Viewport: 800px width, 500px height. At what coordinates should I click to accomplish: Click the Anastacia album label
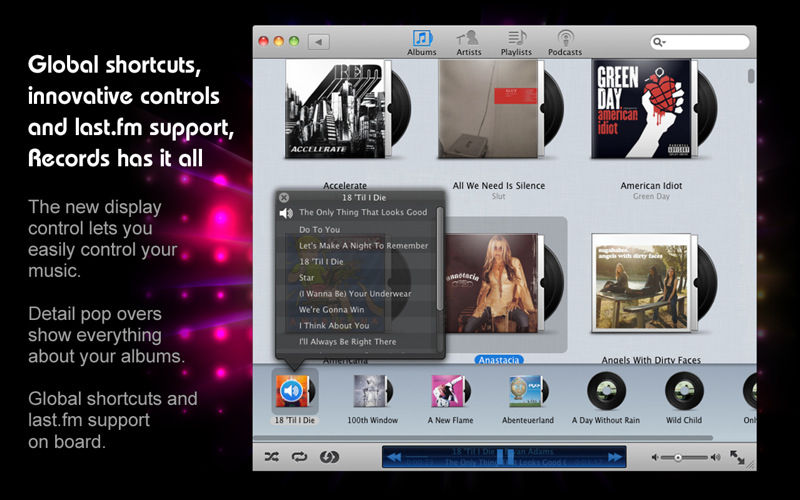(498, 360)
